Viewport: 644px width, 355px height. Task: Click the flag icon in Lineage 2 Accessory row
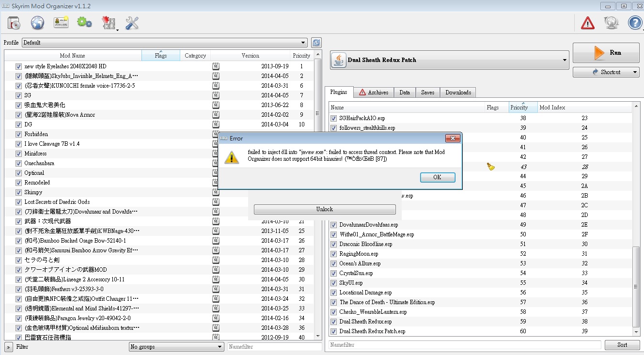pyautogui.click(x=216, y=279)
